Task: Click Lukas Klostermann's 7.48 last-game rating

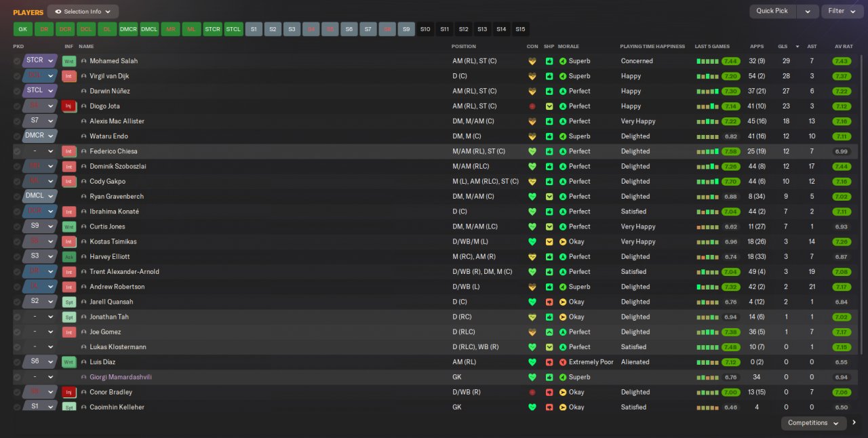Action: pyautogui.click(x=731, y=347)
